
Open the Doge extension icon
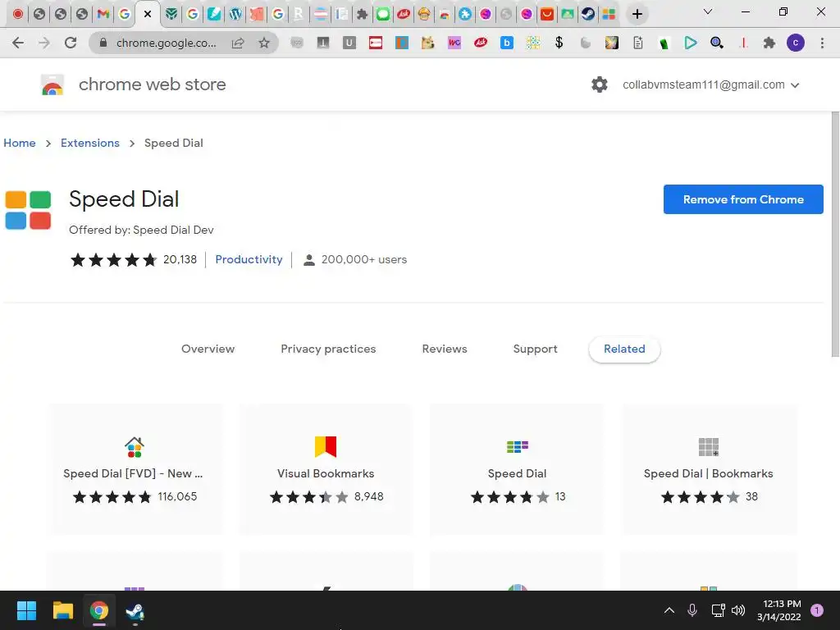[427, 43]
